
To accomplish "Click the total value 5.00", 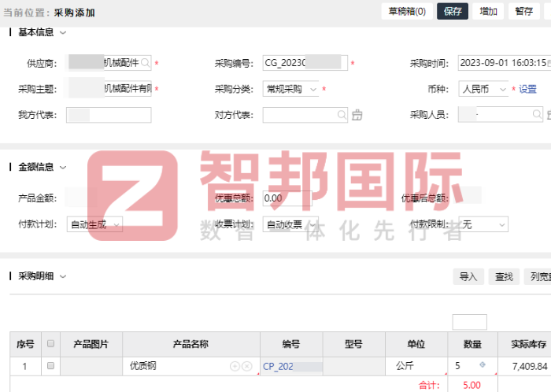I will pyautogui.click(x=471, y=386).
